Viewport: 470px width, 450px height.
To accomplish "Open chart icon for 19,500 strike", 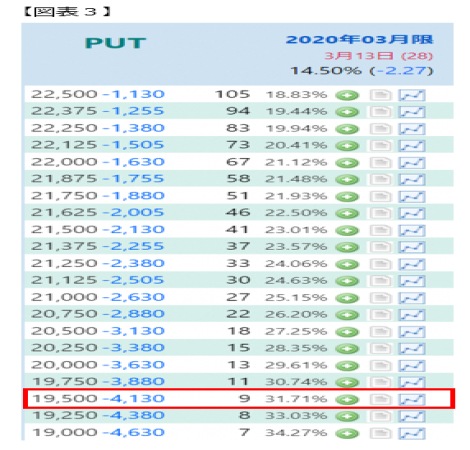I will [412, 399].
